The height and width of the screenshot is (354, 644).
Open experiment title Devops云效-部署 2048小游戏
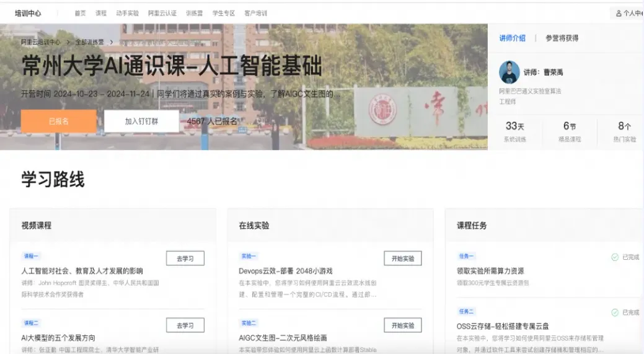tap(286, 271)
